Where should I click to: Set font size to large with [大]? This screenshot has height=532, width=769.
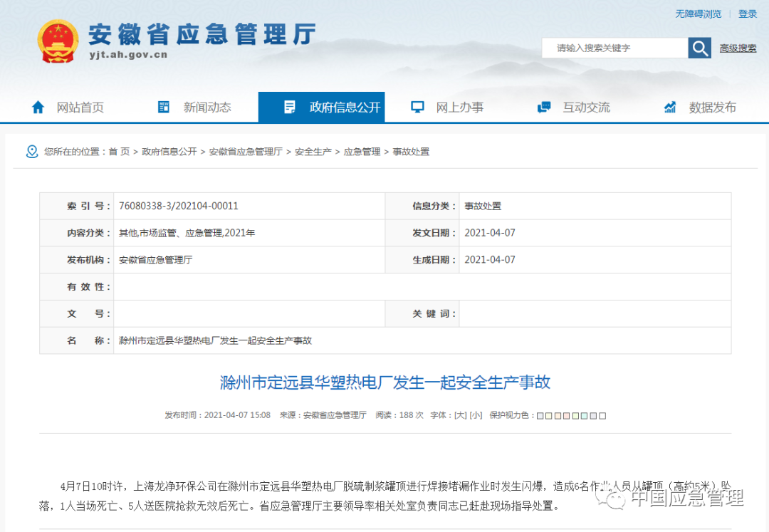tap(461, 415)
